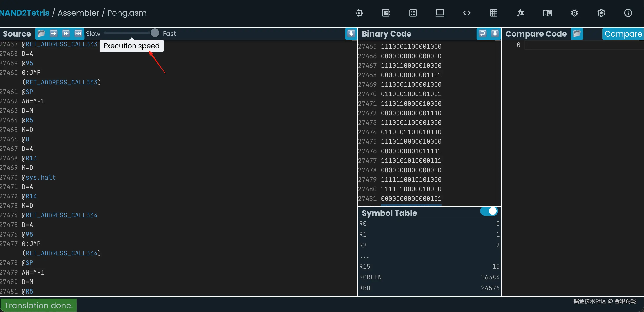Click the Compare Code input field
The height and width of the screenshot is (312, 644).
pos(582,45)
